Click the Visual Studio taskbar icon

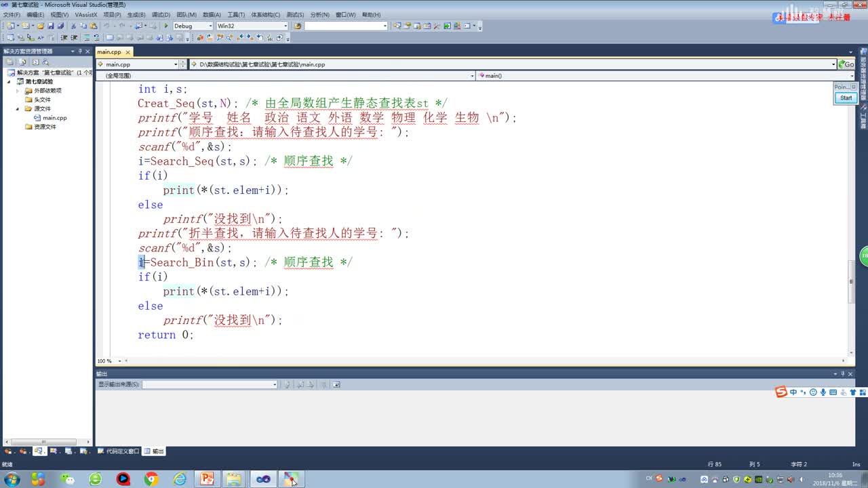pyautogui.click(x=263, y=479)
